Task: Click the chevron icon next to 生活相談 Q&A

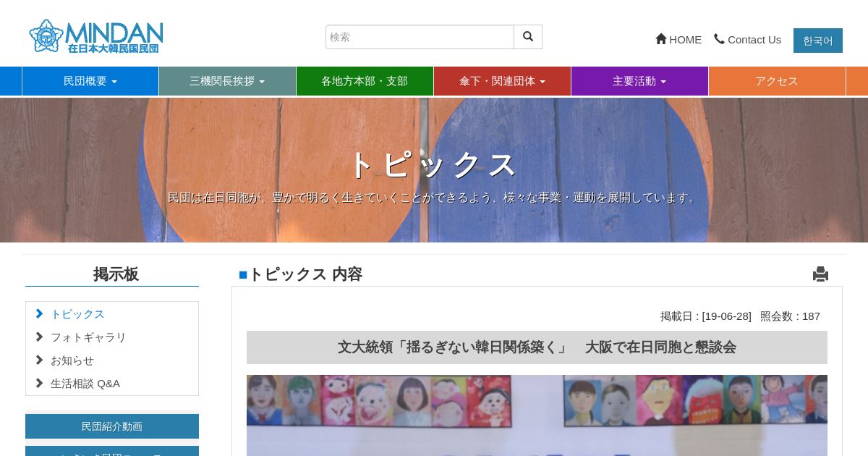Action: [x=39, y=384]
